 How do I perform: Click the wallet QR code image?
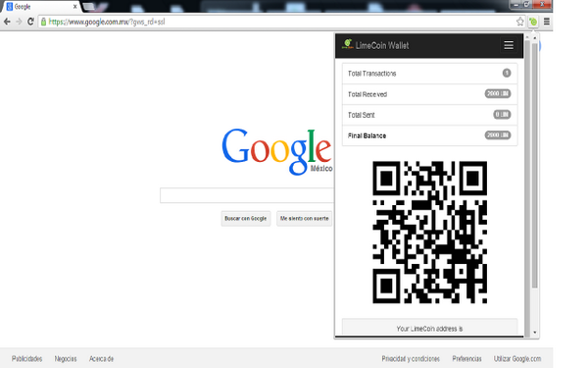430,232
